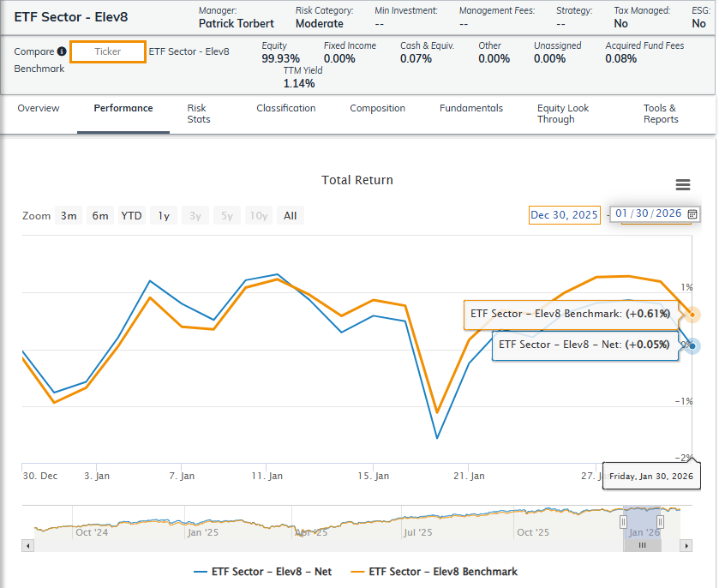Open the Tools & Reports tab
Screen dimensions: 719x588
pos(660,114)
